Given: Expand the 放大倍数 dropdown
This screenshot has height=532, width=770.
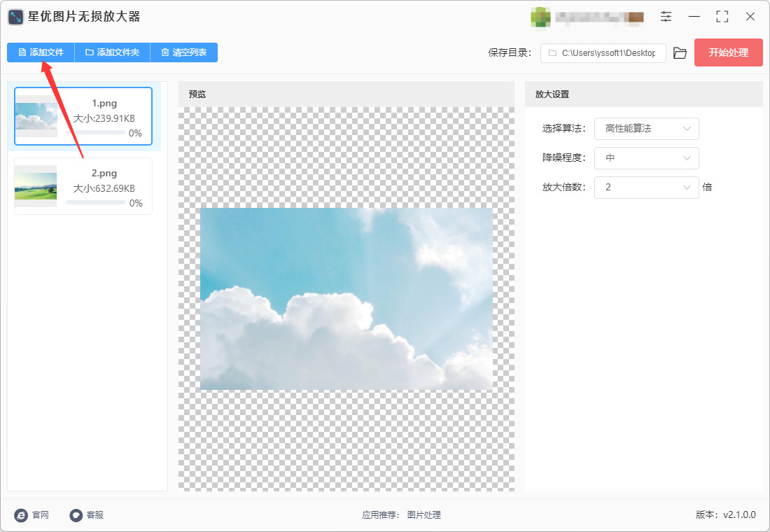Looking at the screenshot, I should pos(646,187).
